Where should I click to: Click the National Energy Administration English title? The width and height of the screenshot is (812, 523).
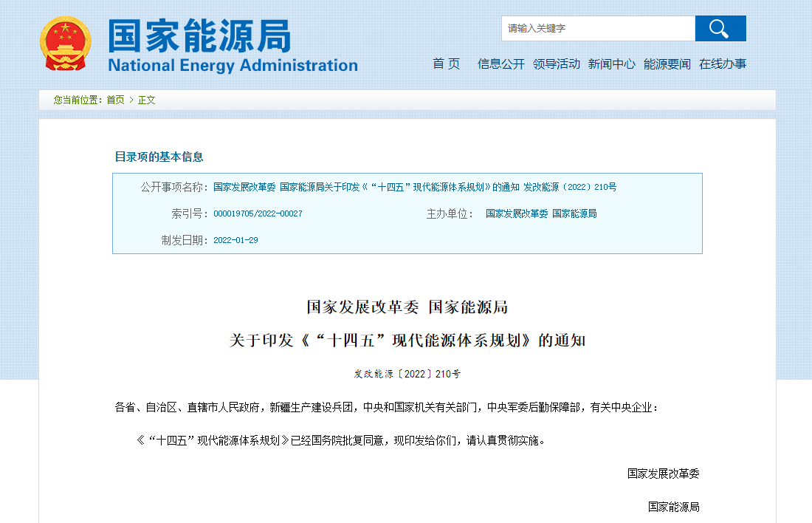[233, 65]
